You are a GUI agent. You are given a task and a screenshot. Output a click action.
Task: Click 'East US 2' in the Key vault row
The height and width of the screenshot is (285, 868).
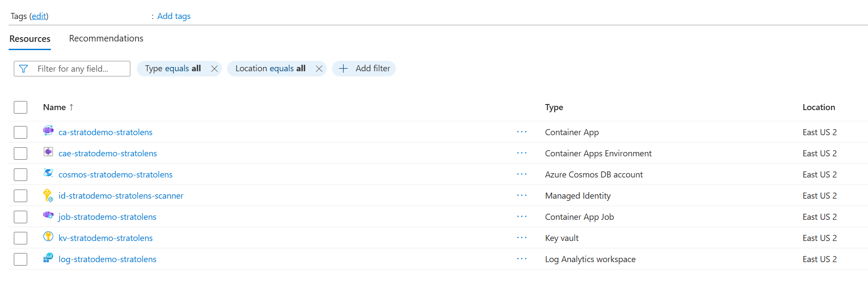coord(820,238)
